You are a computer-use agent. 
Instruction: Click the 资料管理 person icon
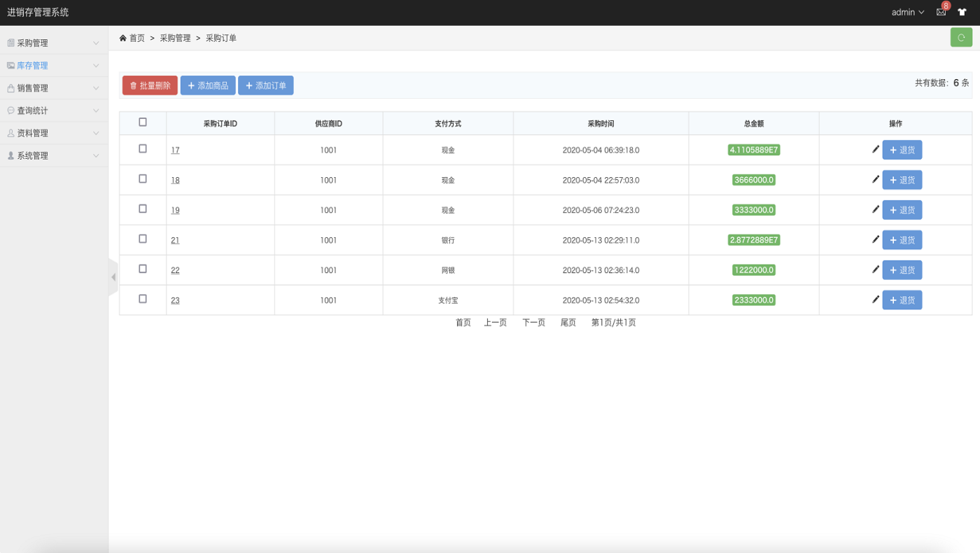[10, 133]
